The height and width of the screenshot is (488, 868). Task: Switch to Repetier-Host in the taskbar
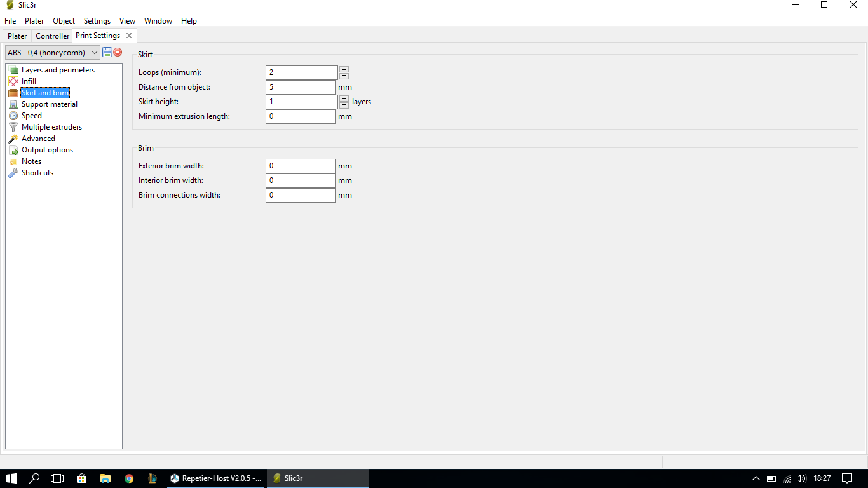click(x=215, y=478)
